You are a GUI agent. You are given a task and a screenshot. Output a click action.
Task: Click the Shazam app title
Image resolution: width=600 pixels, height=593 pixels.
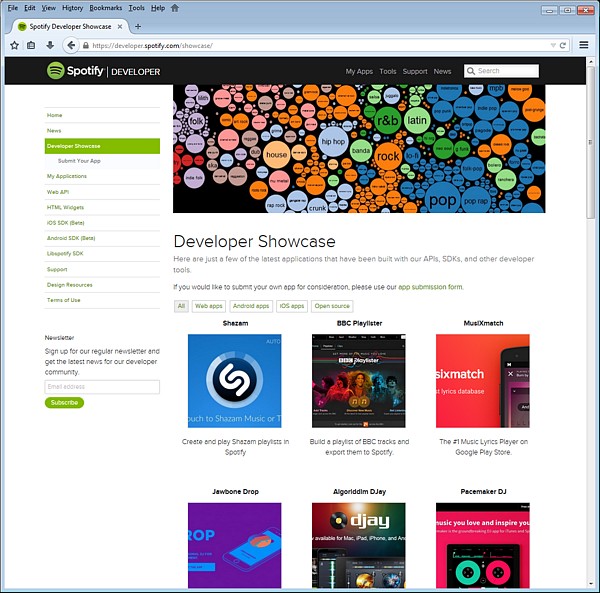[x=235, y=323]
